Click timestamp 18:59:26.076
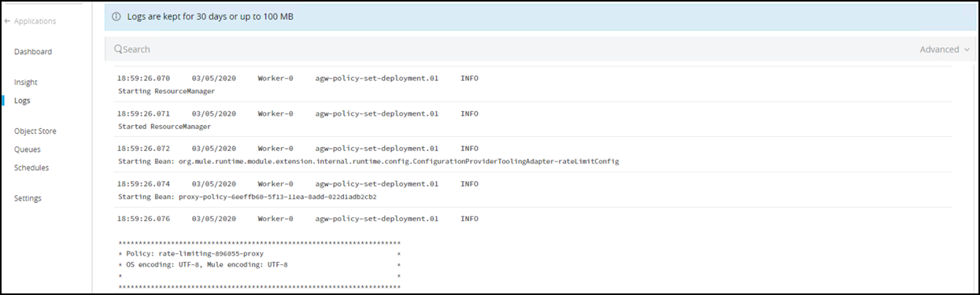This screenshot has height=295, width=980. click(x=143, y=218)
